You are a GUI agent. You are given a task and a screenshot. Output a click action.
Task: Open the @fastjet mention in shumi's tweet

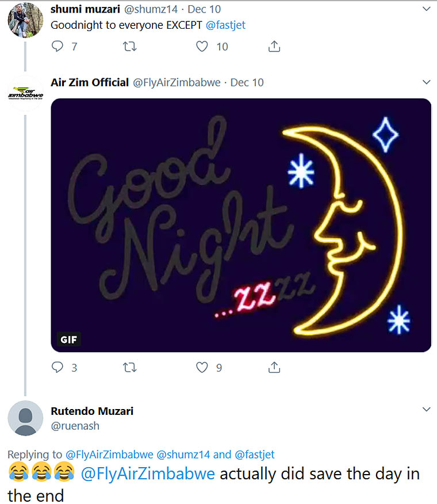click(x=225, y=25)
